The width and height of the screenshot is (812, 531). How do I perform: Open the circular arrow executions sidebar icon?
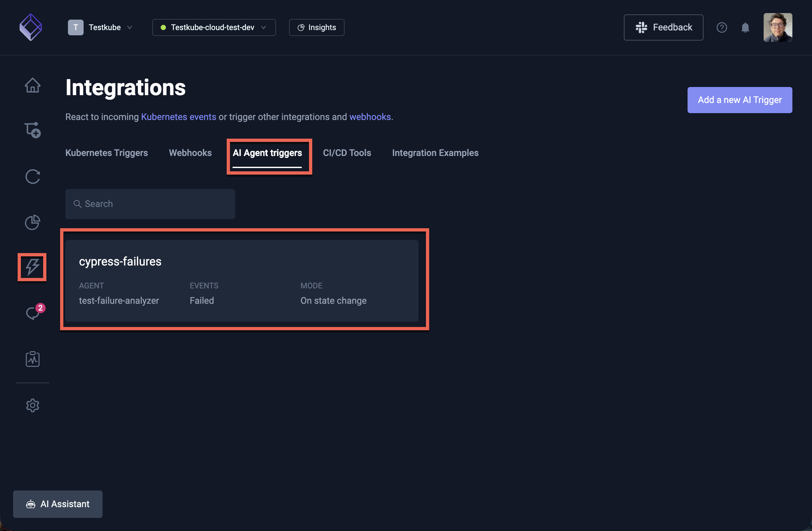(x=32, y=177)
